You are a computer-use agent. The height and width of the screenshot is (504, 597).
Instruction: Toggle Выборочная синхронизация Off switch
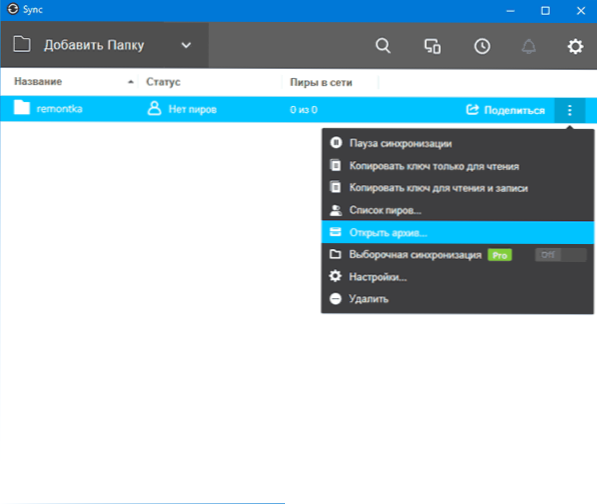coord(560,255)
